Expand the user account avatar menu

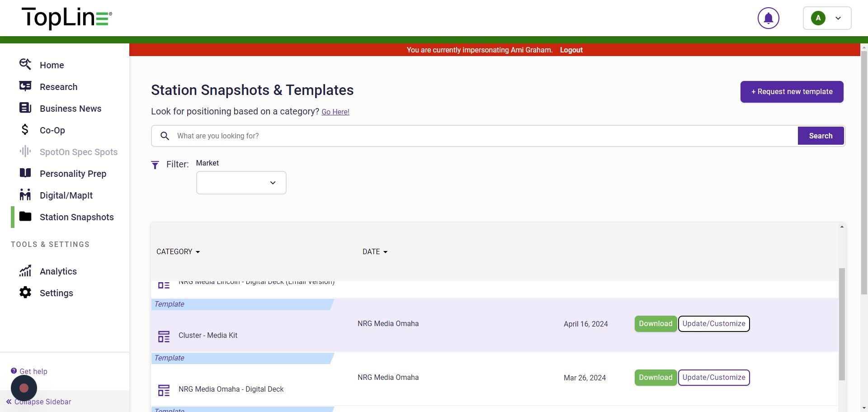click(x=827, y=19)
